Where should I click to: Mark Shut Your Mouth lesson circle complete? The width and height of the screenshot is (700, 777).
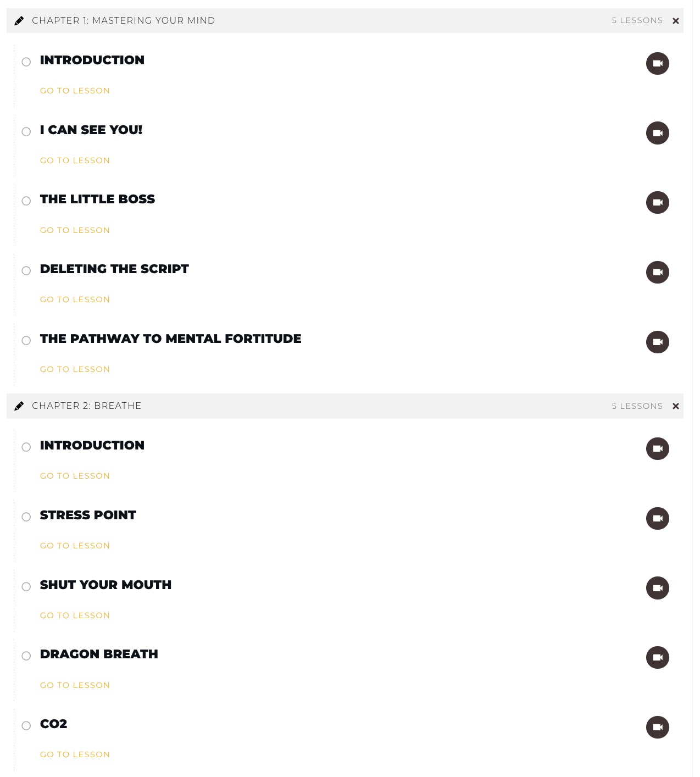pyautogui.click(x=26, y=586)
